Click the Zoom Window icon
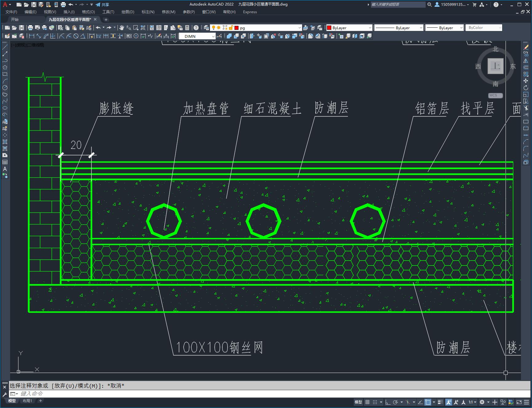Image resolution: width=532 pixels, height=408 pixels. click(x=136, y=28)
